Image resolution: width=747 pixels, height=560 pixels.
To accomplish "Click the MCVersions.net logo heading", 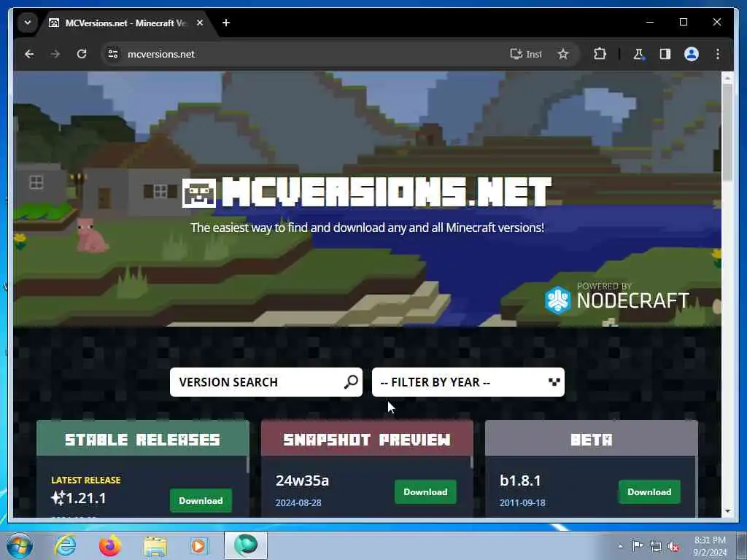I will point(367,192).
